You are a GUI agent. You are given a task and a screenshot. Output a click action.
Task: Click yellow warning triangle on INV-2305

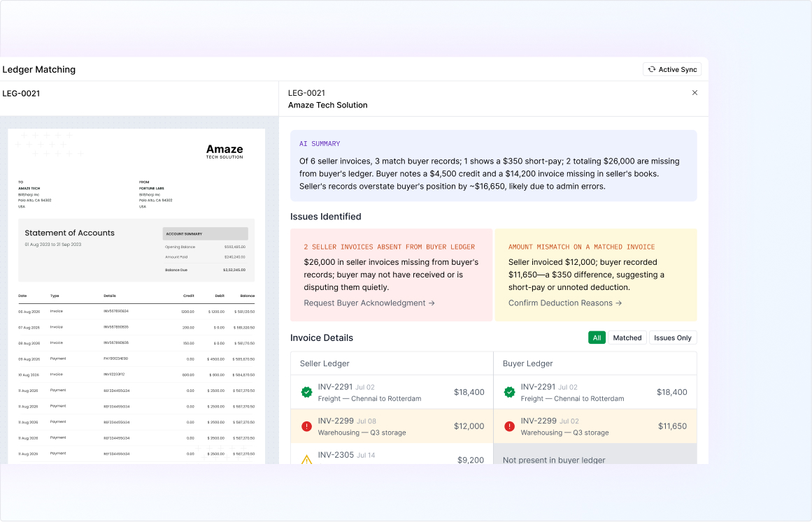tap(306, 459)
